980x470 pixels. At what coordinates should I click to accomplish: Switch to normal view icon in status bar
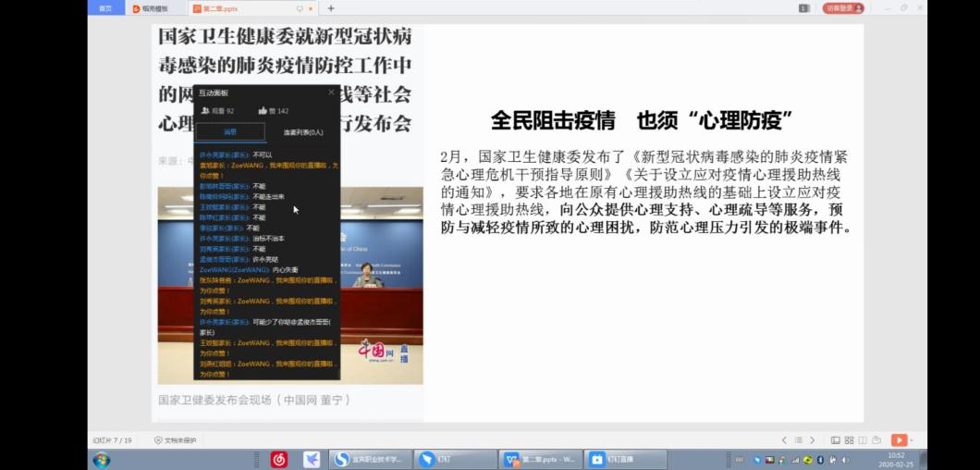click(x=836, y=440)
